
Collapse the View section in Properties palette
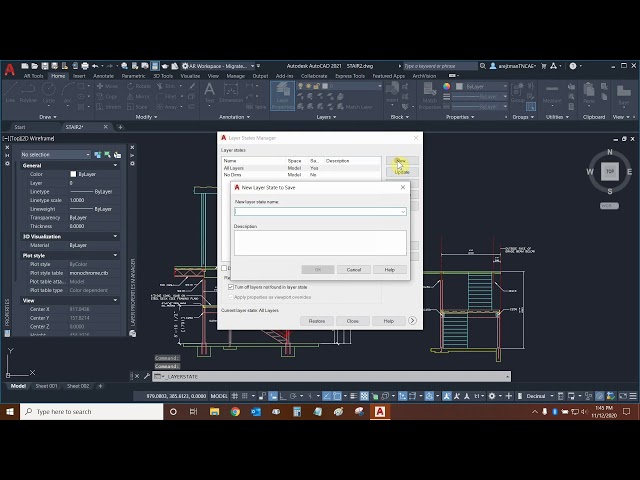click(x=116, y=300)
